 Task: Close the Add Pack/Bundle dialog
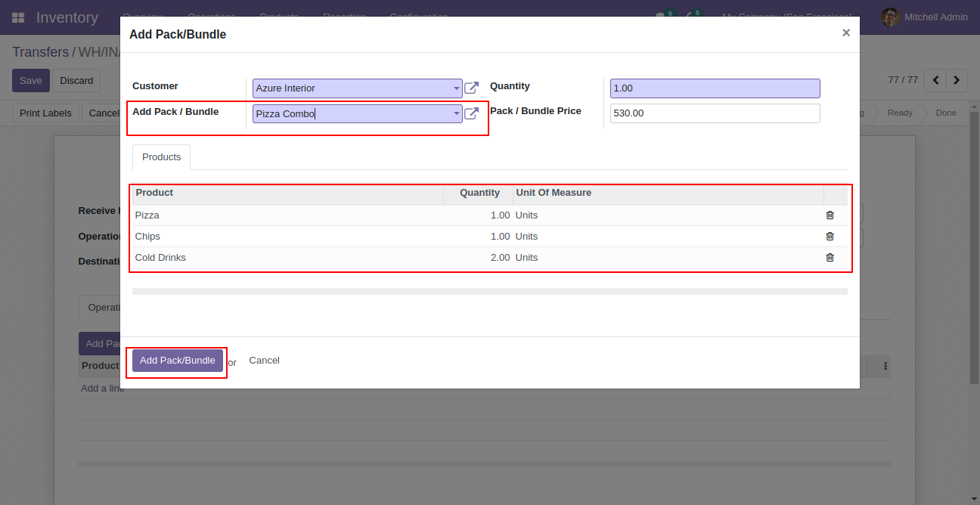[846, 33]
